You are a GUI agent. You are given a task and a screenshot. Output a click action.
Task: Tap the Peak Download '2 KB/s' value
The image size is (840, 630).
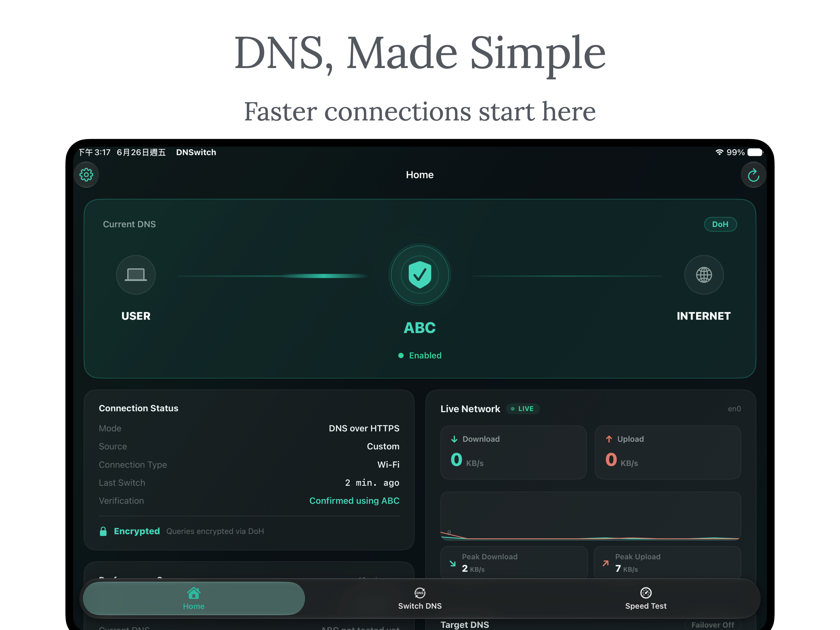pos(473,569)
